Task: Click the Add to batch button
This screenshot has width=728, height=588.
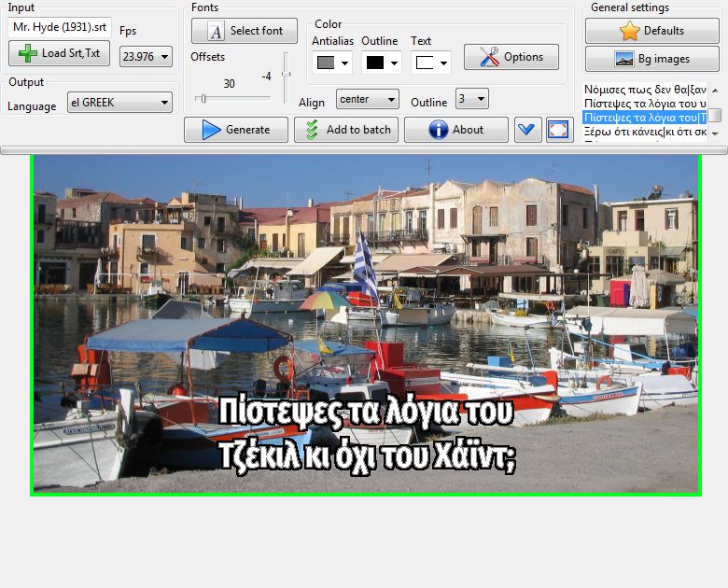Action: tap(346, 130)
